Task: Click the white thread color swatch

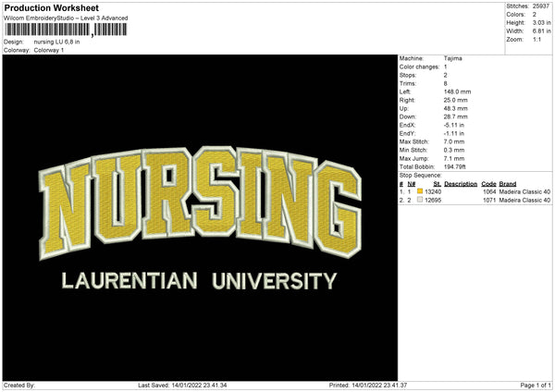Action: [x=420, y=200]
